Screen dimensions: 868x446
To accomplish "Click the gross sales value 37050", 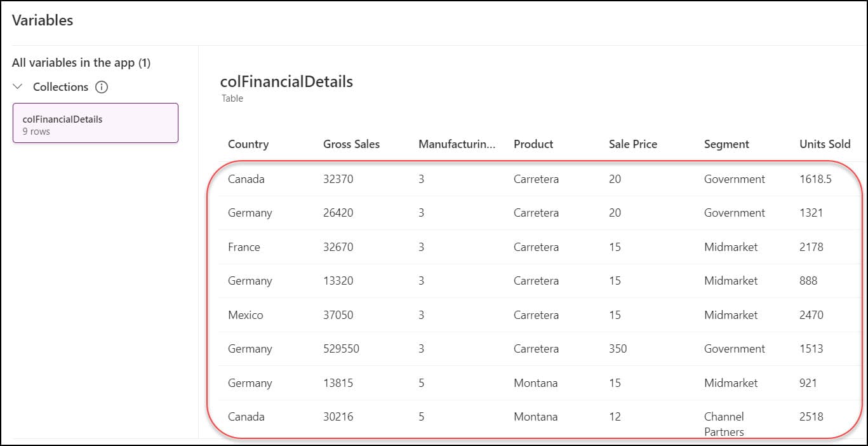I will (x=338, y=315).
